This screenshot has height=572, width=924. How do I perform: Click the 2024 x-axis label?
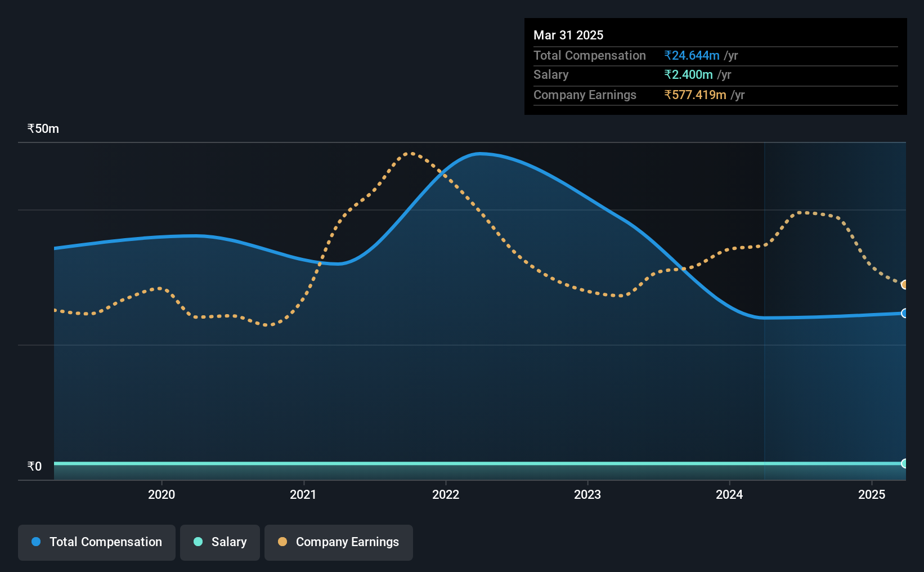729,495
